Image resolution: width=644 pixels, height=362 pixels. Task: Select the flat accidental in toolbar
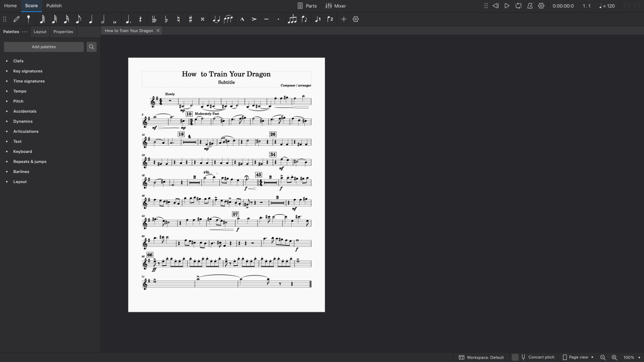point(166,19)
